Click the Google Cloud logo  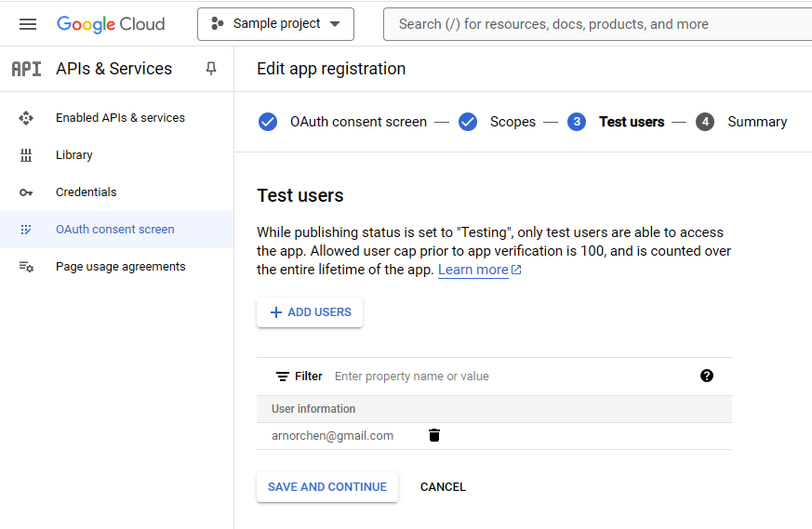click(111, 24)
